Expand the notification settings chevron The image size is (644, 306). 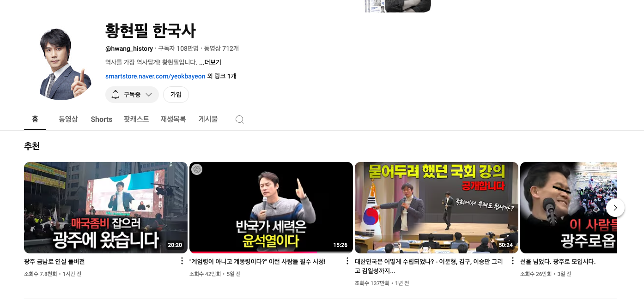pos(149,95)
